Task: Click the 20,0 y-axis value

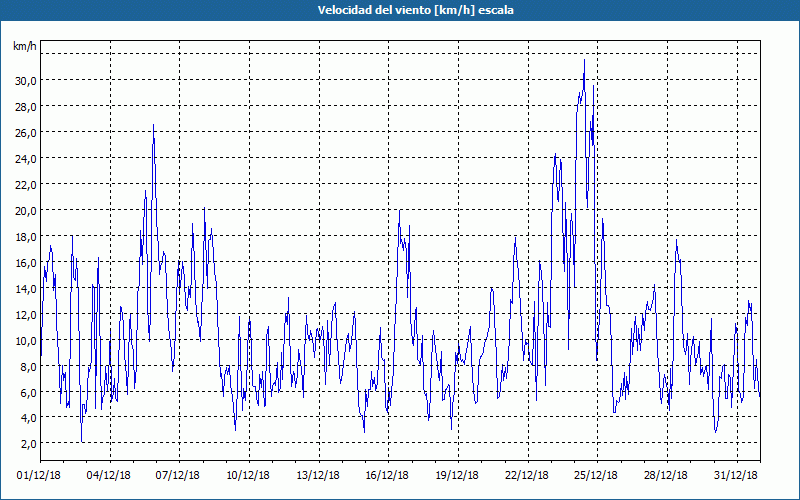Action: pos(26,211)
